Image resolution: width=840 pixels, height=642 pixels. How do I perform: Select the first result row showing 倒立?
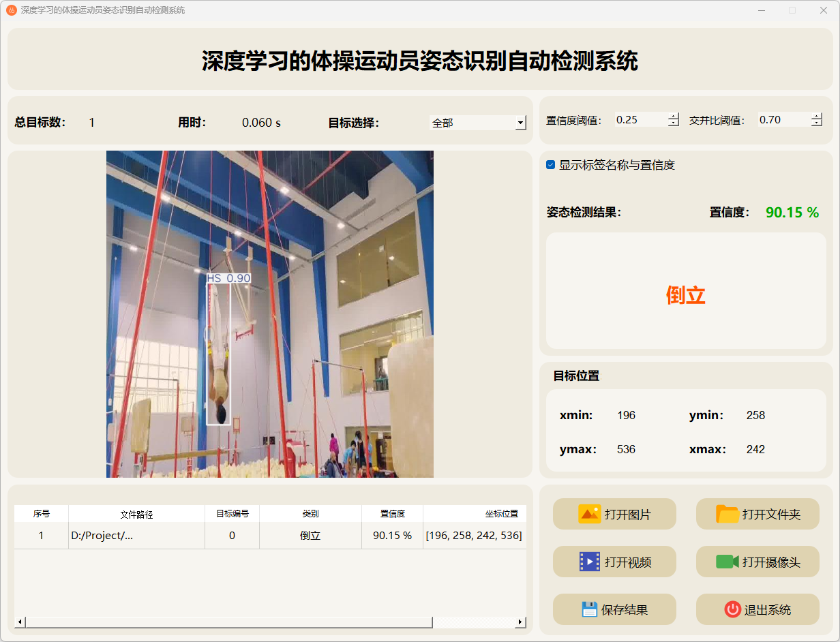click(x=310, y=536)
